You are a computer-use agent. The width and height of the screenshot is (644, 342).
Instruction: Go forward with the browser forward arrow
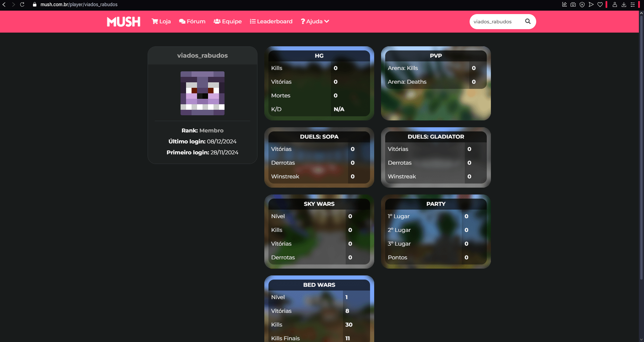coord(13,4)
